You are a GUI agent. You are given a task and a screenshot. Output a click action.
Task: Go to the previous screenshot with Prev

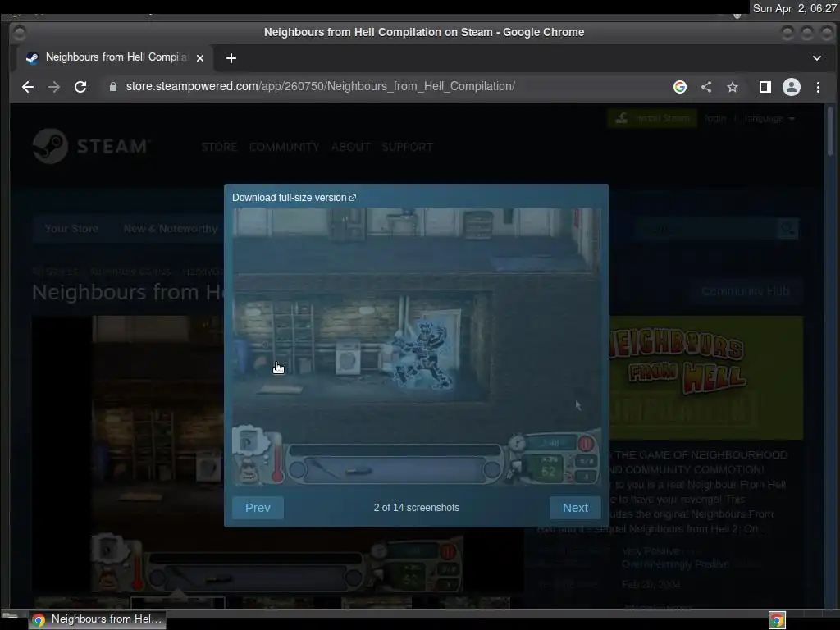[x=258, y=507]
